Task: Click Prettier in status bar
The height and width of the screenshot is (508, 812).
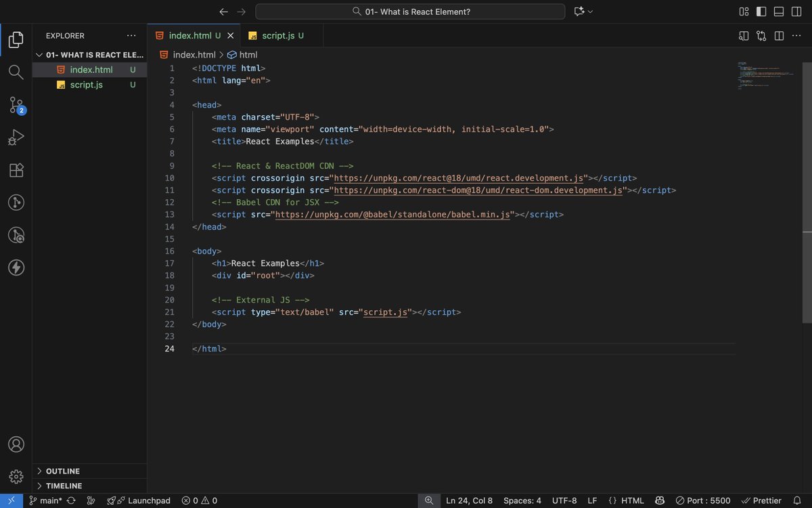Action: tap(761, 501)
